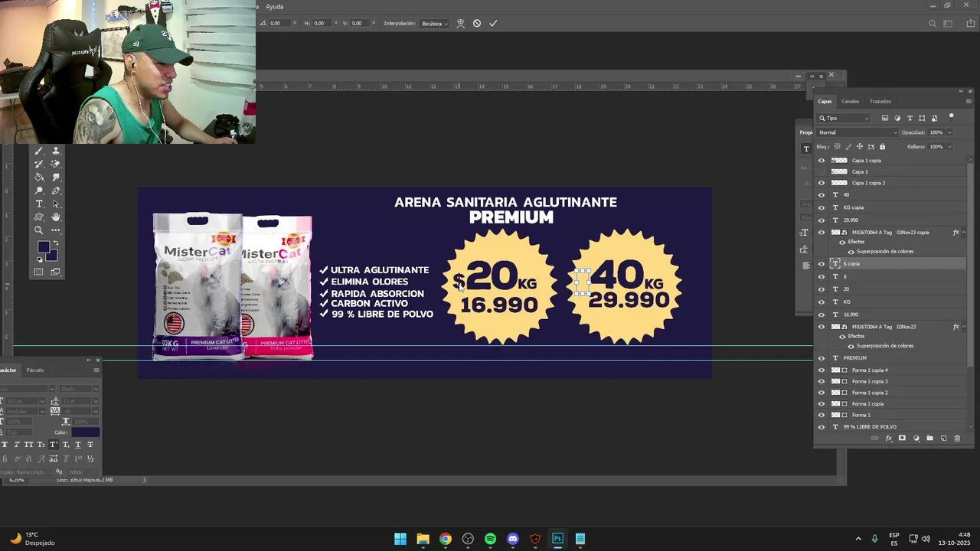Screen dimensions: 980x551
Task: Hide the $ copia text layer
Action: [x=822, y=263]
